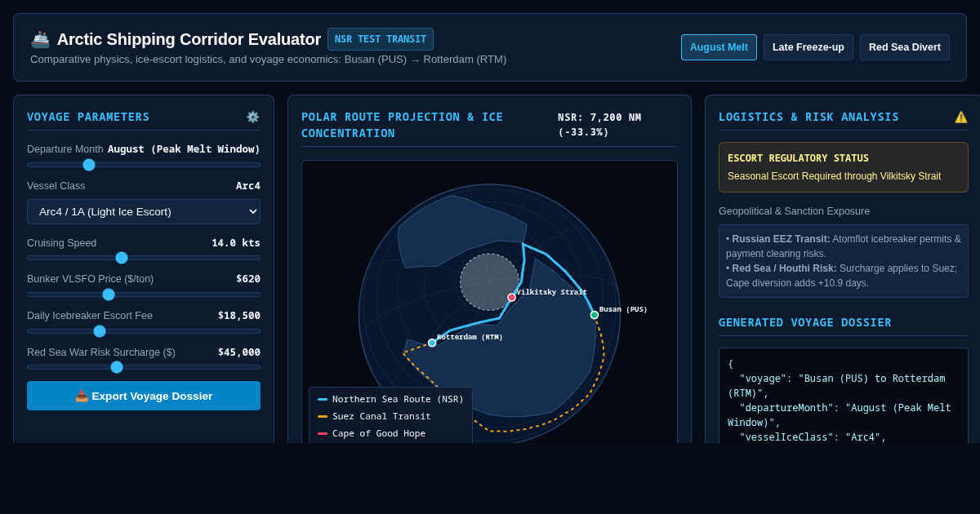This screenshot has width=980, height=514.
Task: Click the red Vilkitsky Strait marker
Action: tap(512, 298)
